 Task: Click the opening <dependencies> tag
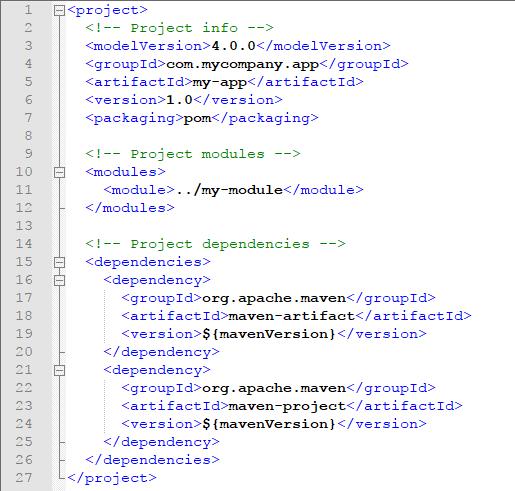[x=148, y=262]
